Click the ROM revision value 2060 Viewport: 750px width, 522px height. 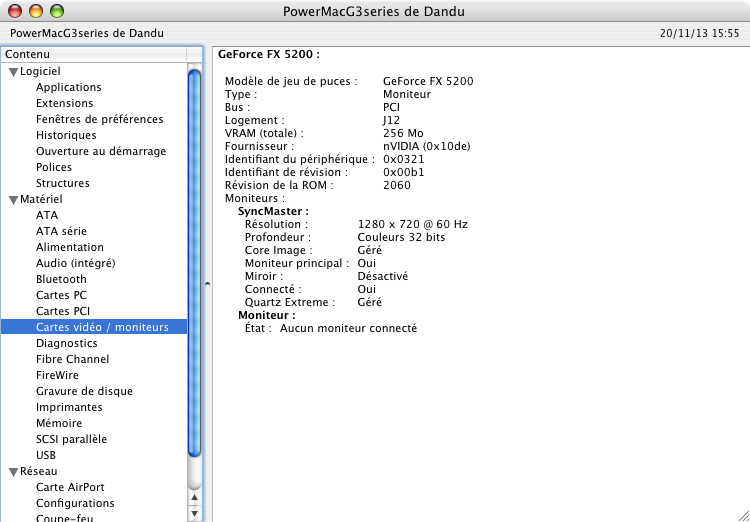click(397, 185)
